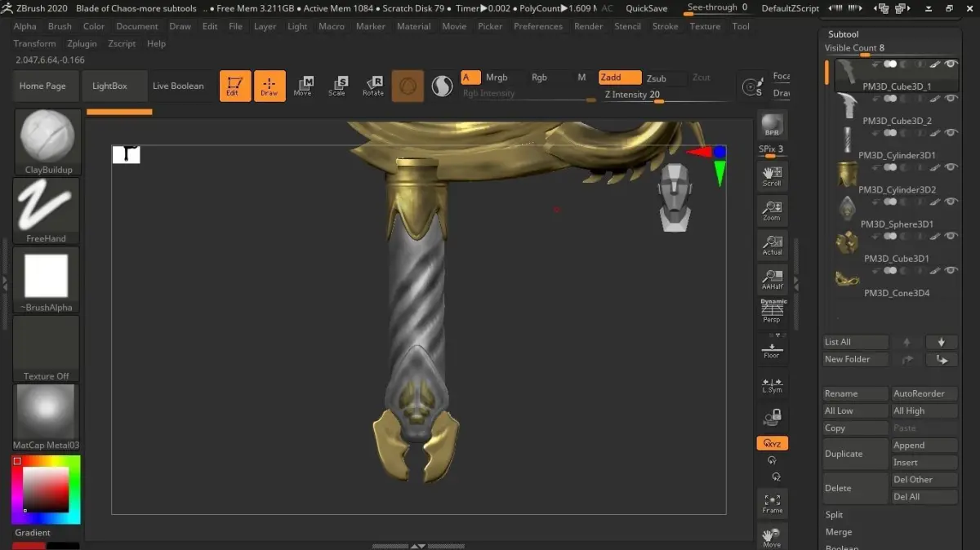Open MatCap Metal03 material picker

(47, 417)
